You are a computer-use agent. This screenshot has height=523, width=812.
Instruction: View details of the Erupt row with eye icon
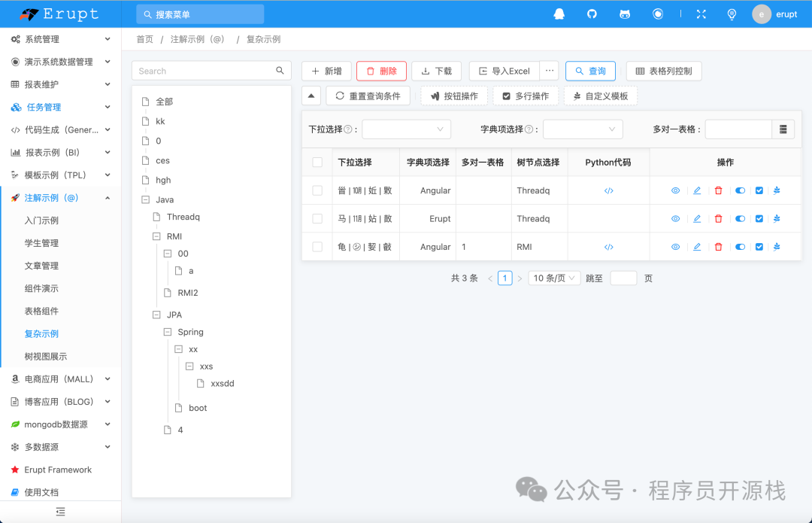coord(675,218)
